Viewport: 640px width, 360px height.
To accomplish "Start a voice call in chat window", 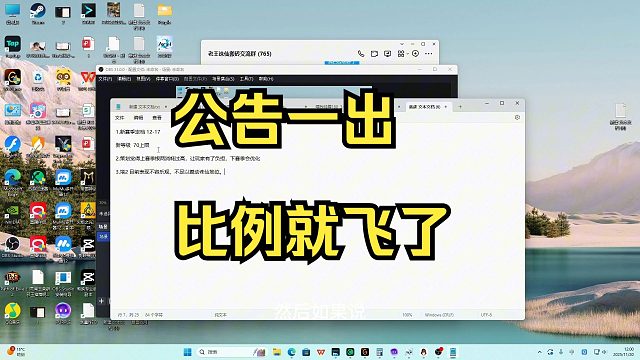I will (x=361, y=53).
